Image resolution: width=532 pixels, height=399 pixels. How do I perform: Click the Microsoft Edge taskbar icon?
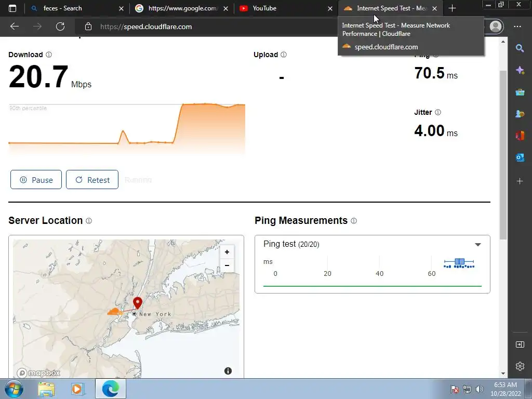click(111, 389)
